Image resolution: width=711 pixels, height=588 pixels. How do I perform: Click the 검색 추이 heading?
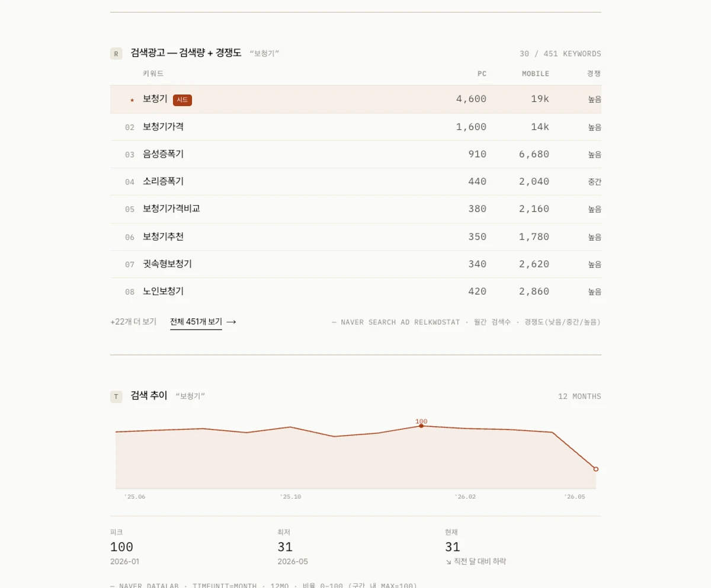149,395
